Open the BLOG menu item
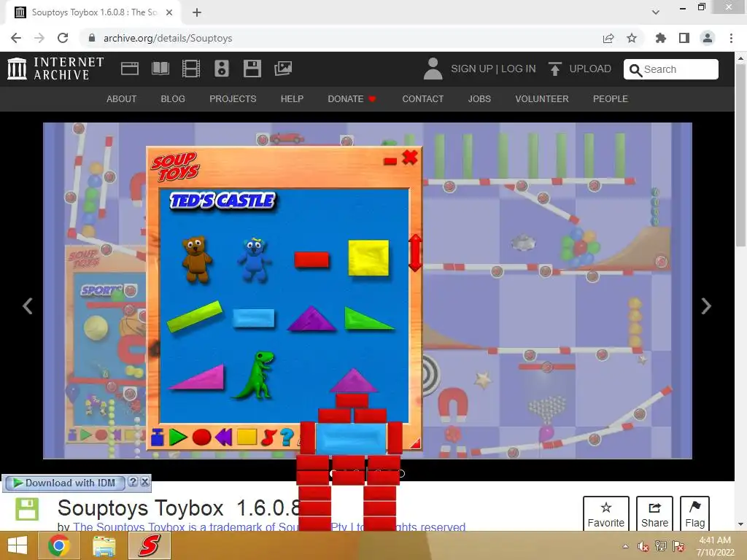This screenshot has height=560, width=747. 173,99
